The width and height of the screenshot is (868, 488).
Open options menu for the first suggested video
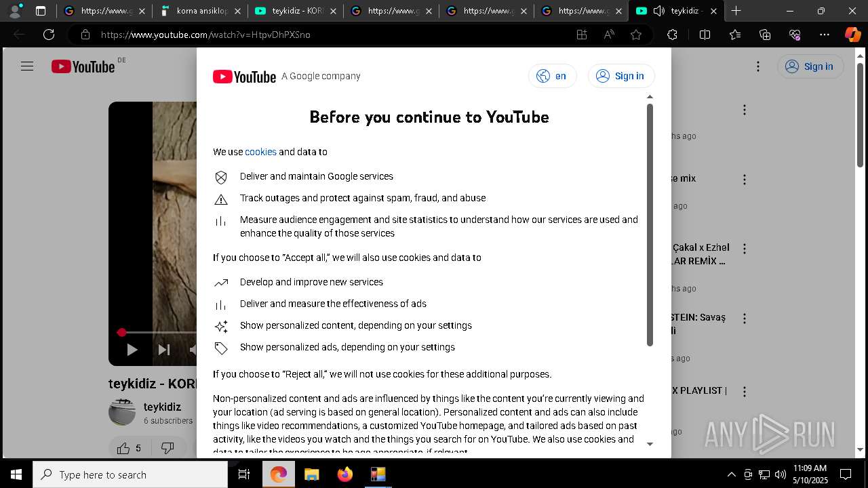pyautogui.click(x=745, y=110)
